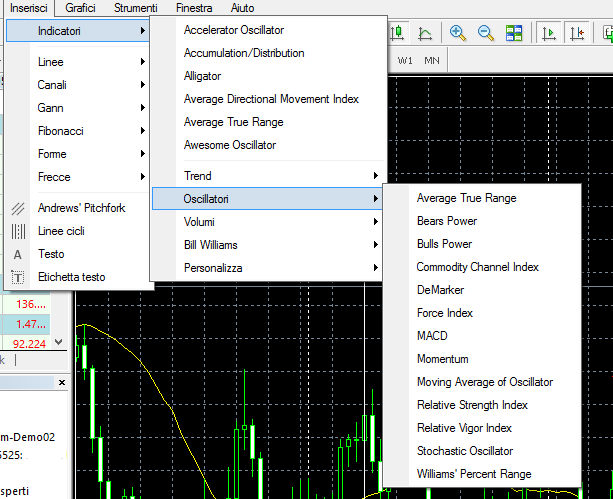Viewport: 613px width, 499px height.
Task: Toggle the auto scroll chart icon
Action: 549,33
